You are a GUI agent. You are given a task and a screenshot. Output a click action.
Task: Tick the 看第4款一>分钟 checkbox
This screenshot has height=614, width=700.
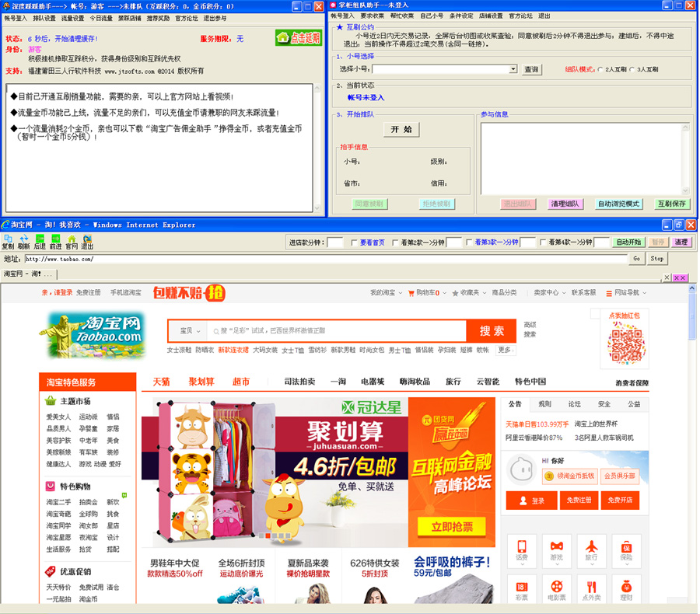543,242
